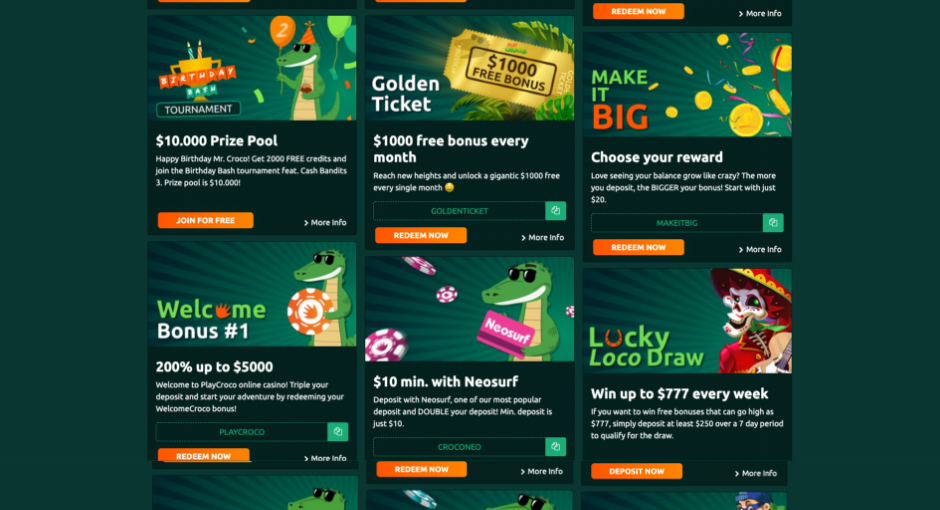Viewport: 940px width, 510px height.
Task: Click Deposit Now for Lucky Loco Draw
Action: click(637, 472)
